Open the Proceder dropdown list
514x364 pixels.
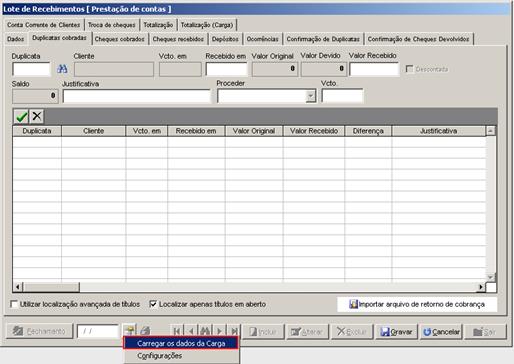pyautogui.click(x=311, y=96)
